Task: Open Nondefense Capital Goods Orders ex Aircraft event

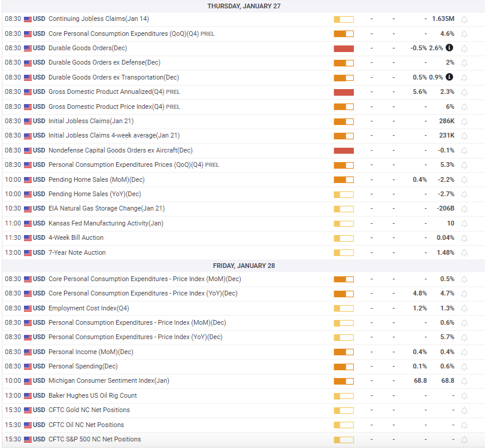Action: [x=120, y=150]
